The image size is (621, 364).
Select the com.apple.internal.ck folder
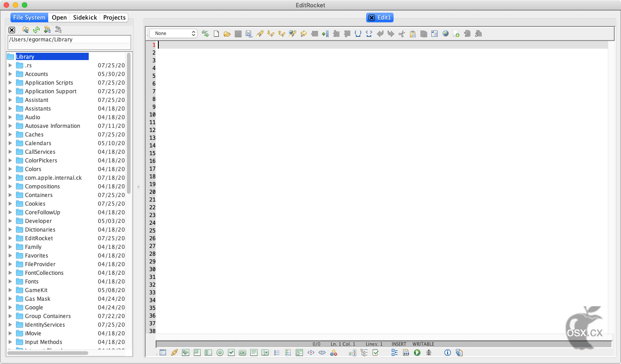point(53,177)
